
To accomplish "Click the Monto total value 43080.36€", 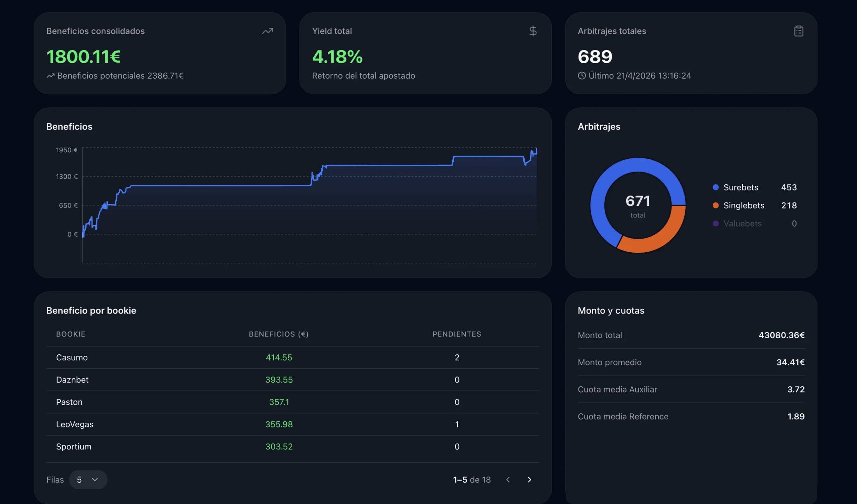I will pos(781,335).
